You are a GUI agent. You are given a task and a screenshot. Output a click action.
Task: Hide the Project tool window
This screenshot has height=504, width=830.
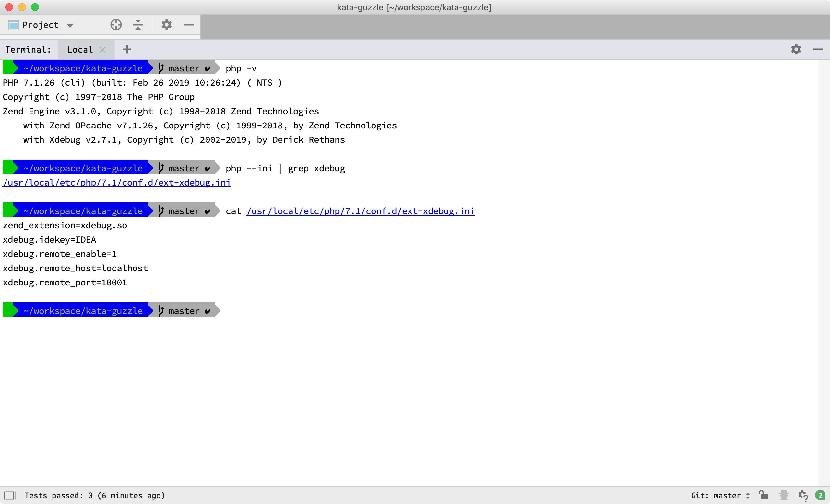(189, 25)
